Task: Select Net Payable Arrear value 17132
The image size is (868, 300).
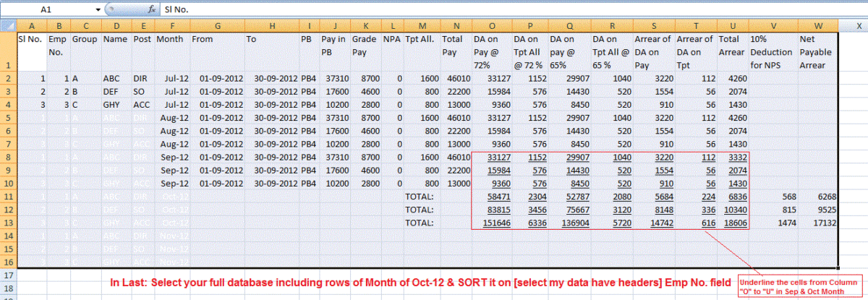Action: (x=823, y=223)
